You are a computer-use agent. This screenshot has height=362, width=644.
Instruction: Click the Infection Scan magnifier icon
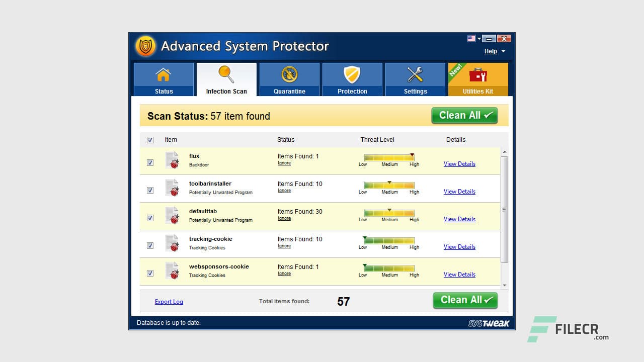pyautogui.click(x=226, y=74)
